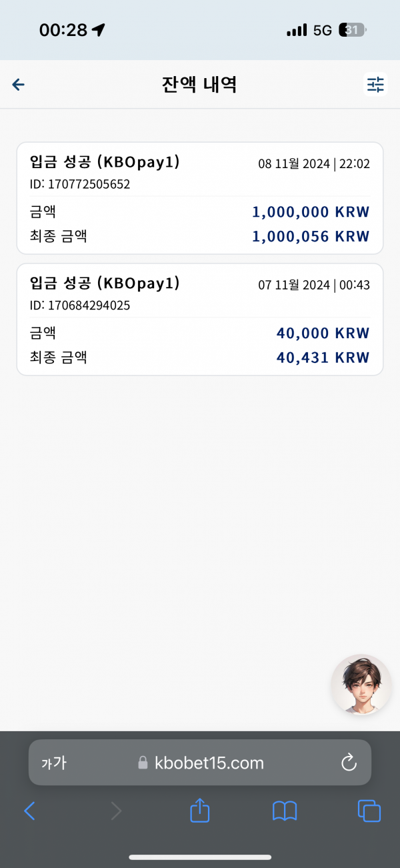
Task: Go back using the header arrow
Action: [x=19, y=85]
